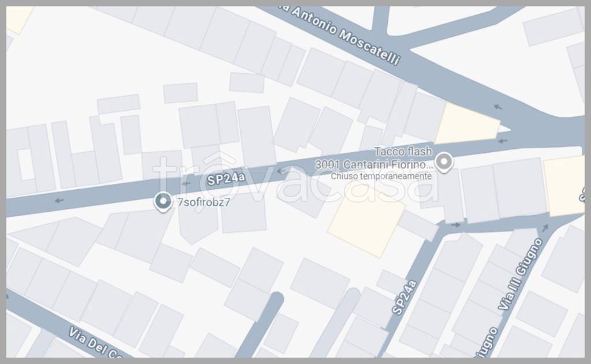Select the 7sofirobz7 place label

click(204, 202)
